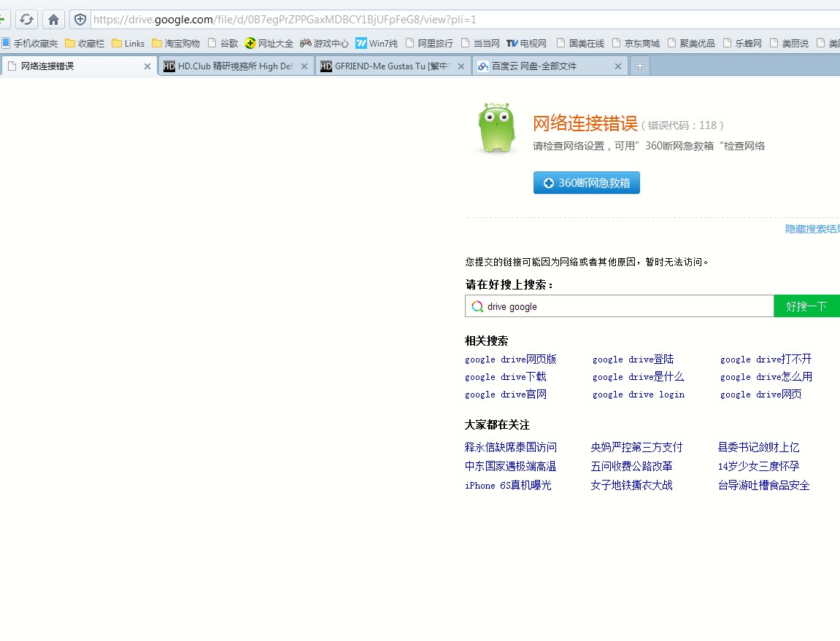Viewport: 840px width, 641px height.
Task: Click the 网络连接错误 error heading
Action: (x=585, y=123)
